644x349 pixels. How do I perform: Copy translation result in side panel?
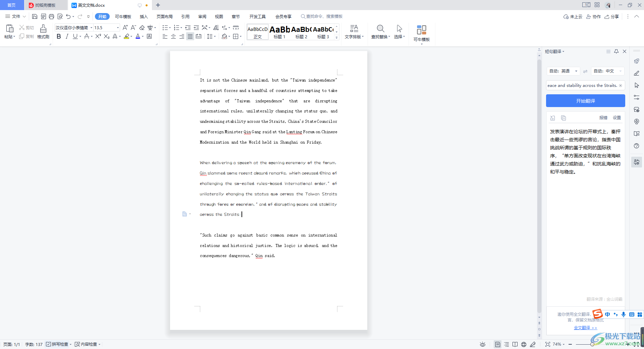click(x=563, y=118)
